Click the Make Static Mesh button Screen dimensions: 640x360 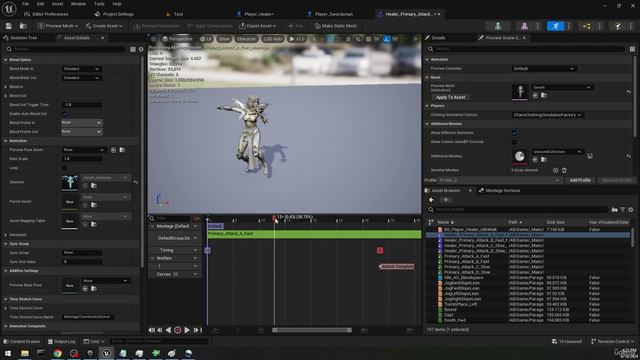tap(336, 26)
